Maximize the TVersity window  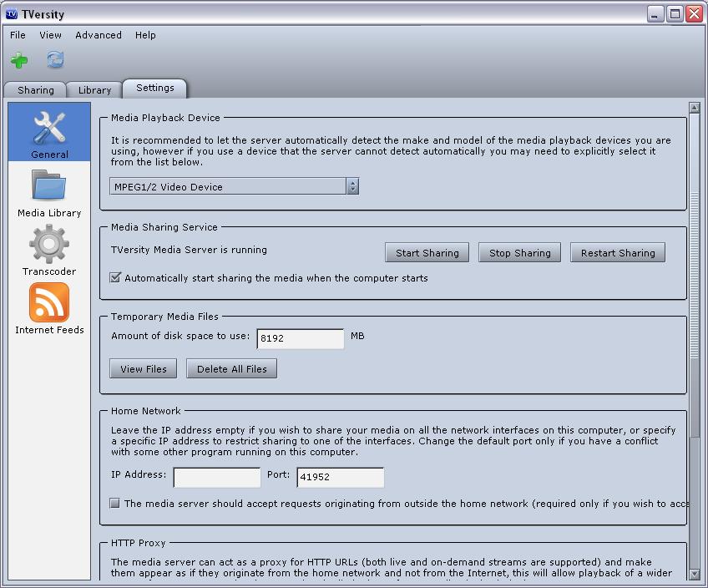click(x=675, y=14)
